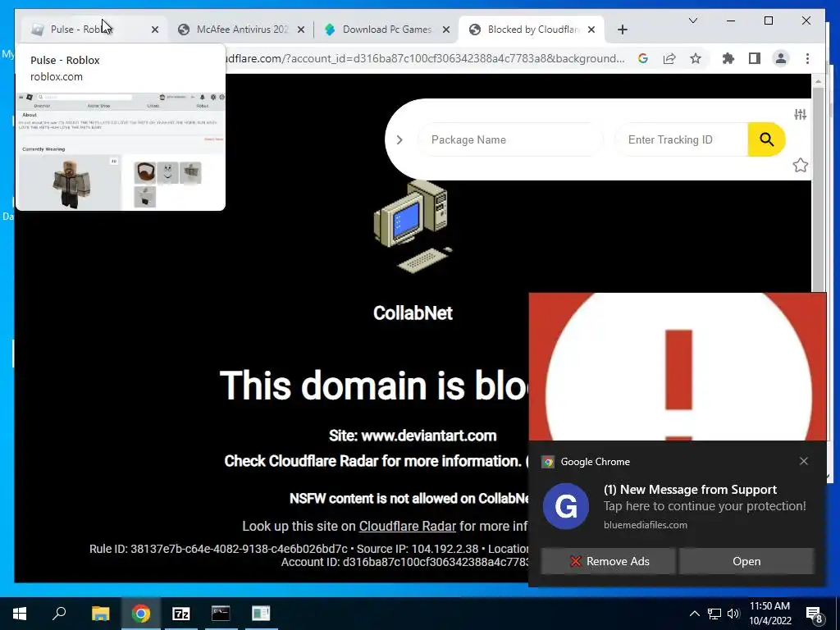Focus the Package Name field
This screenshot has height=630, width=840.
[x=511, y=139]
